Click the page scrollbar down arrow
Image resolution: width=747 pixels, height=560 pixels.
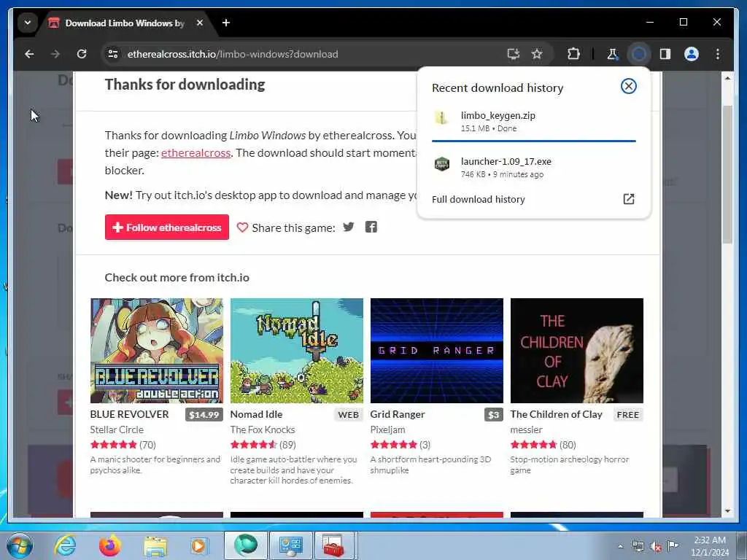coord(727,511)
